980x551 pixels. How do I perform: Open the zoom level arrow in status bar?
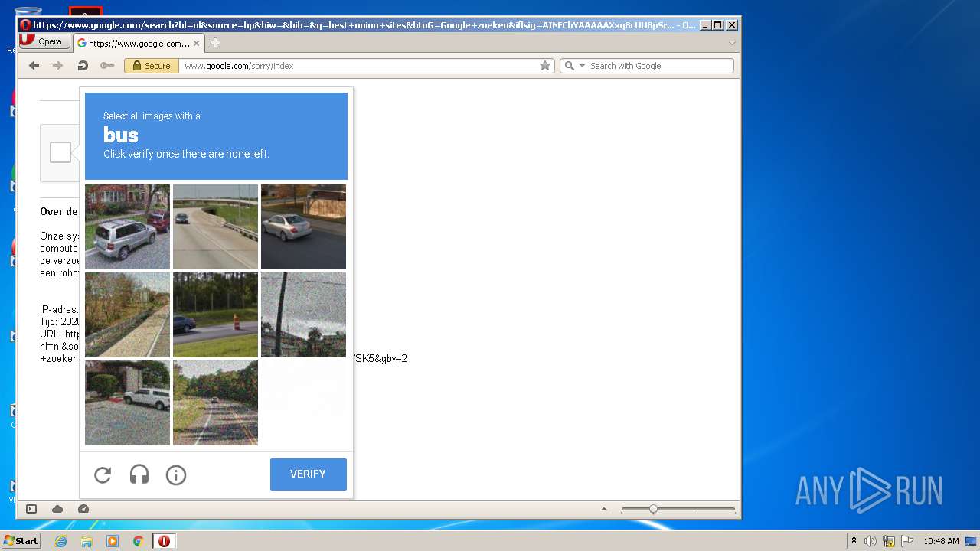coord(604,509)
